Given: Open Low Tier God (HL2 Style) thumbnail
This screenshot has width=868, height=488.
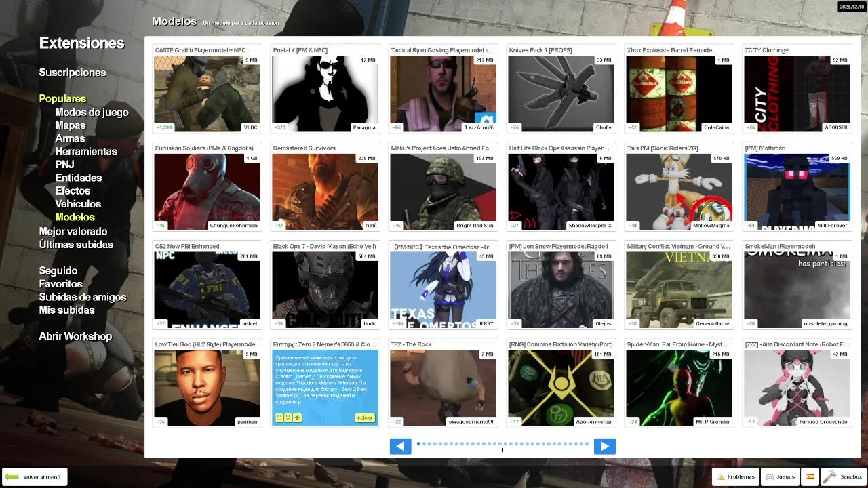Looking at the screenshot, I should pos(208,388).
